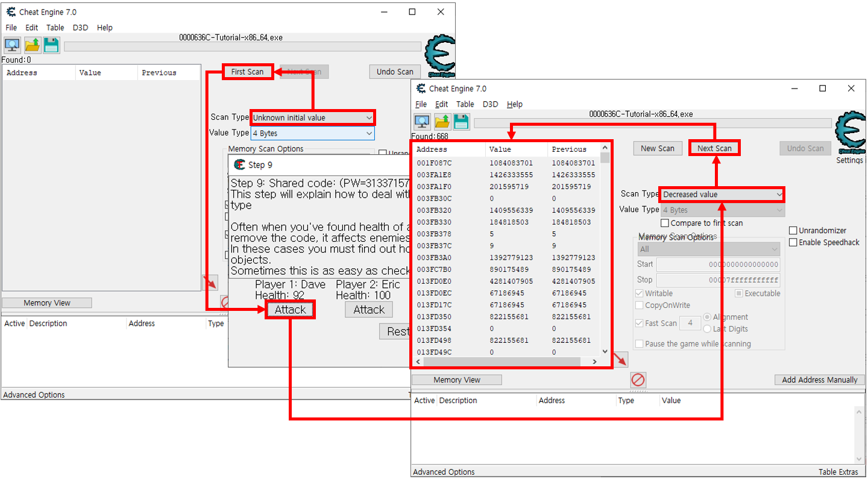Click Cheat Engine logo in back window
Image resolution: width=868 pixels, height=479 pixels.
click(439, 56)
